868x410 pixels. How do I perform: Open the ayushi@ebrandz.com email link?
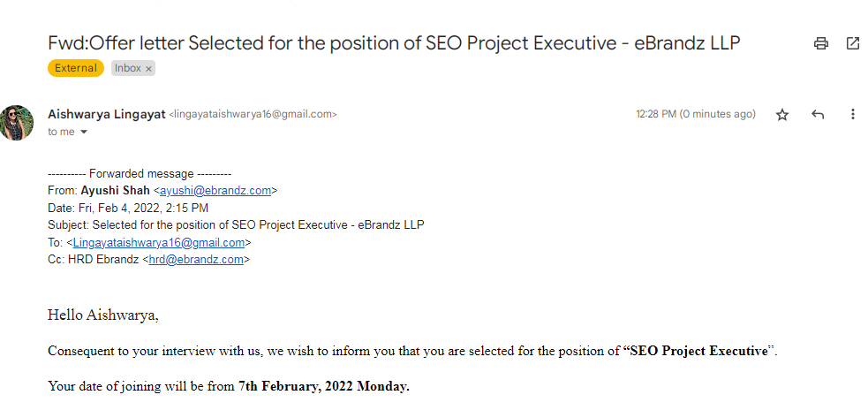point(215,191)
